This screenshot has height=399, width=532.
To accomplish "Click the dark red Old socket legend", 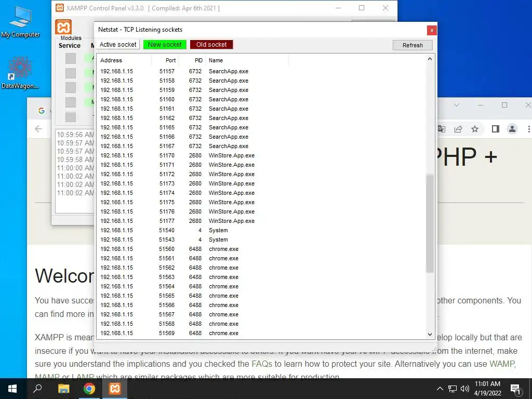I will tap(211, 45).
